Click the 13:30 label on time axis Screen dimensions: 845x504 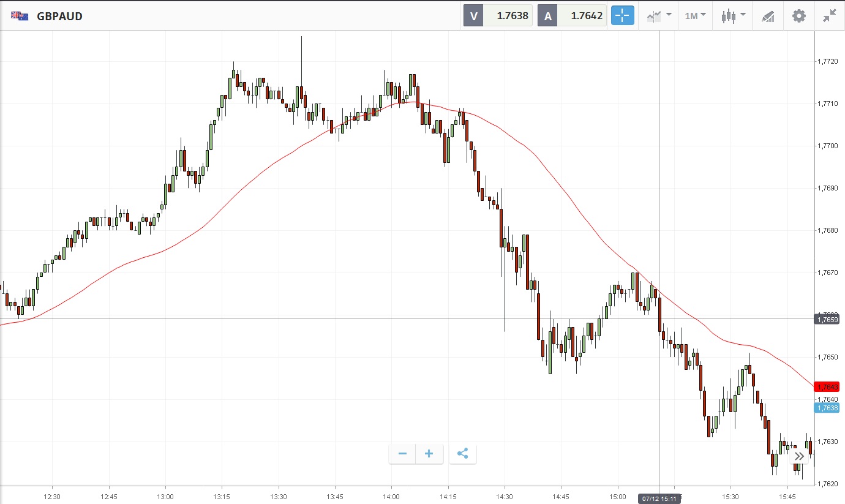point(278,496)
